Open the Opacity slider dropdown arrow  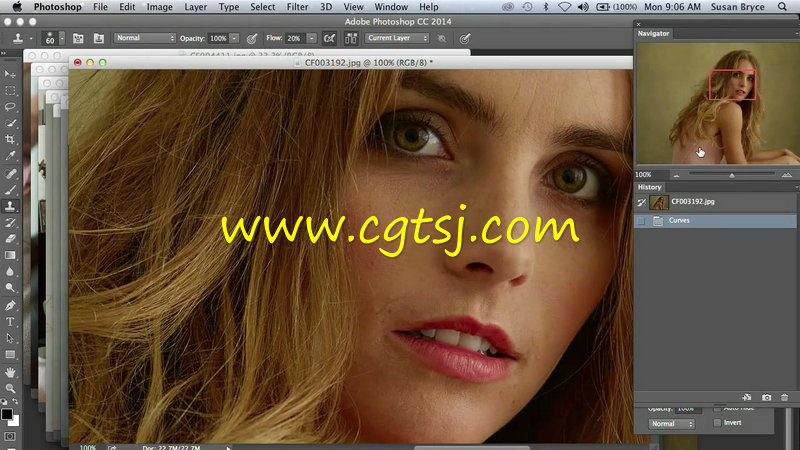pyautogui.click(x=234, y=38)
